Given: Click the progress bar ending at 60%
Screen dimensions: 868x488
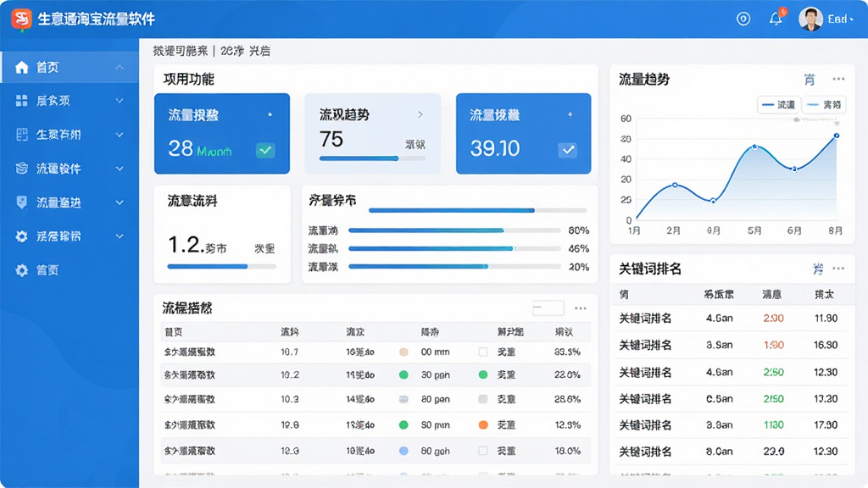Looking at the screenshot, I should click(x=454, y=230).
